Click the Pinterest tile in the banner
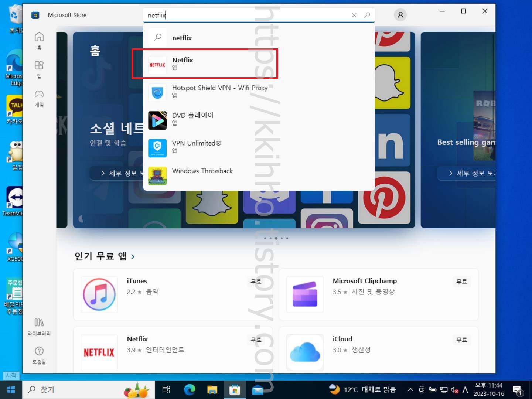532x399 pixels. tap(384, 198)
